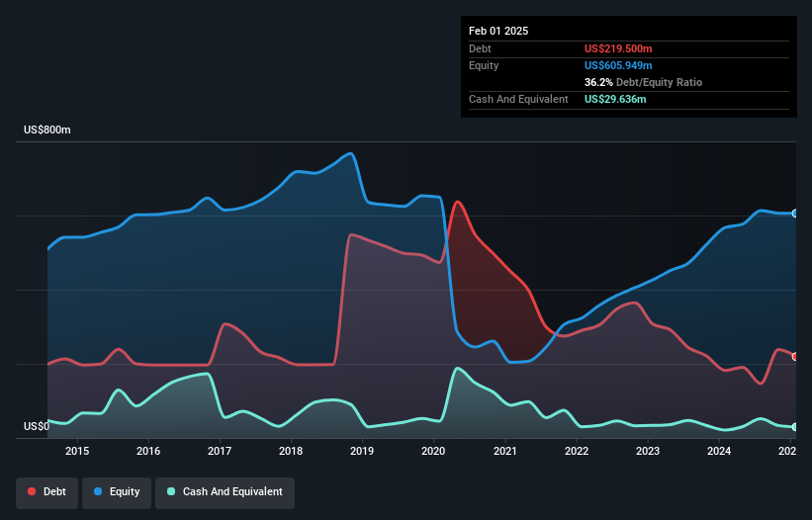Viewport: 812px width, 520px height.
Task: Select the 2020 x-axis label
Action: click(433, 451)
